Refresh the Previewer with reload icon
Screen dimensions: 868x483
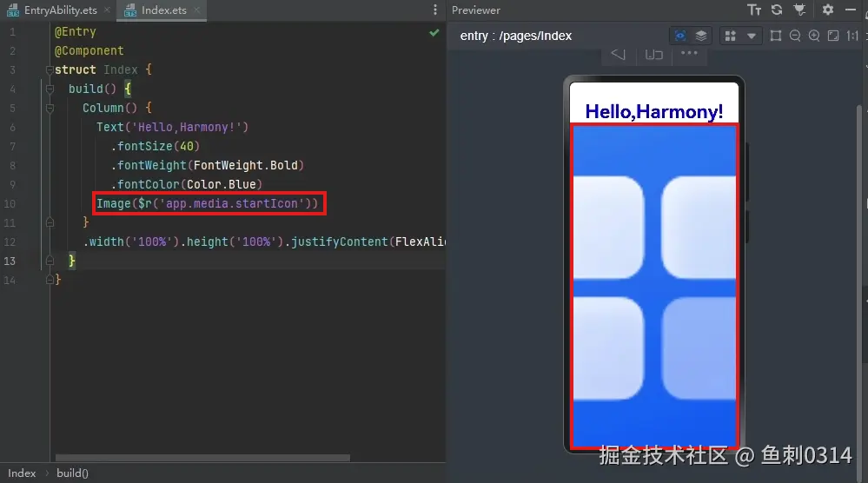click(x=777, y=10)
